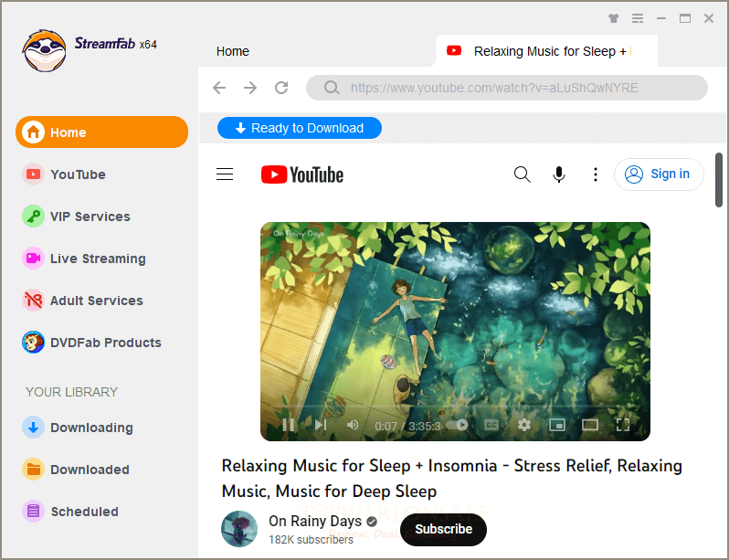Click the search icon in address bar
Screen dimensions: 729x560
tap(332, 88)
